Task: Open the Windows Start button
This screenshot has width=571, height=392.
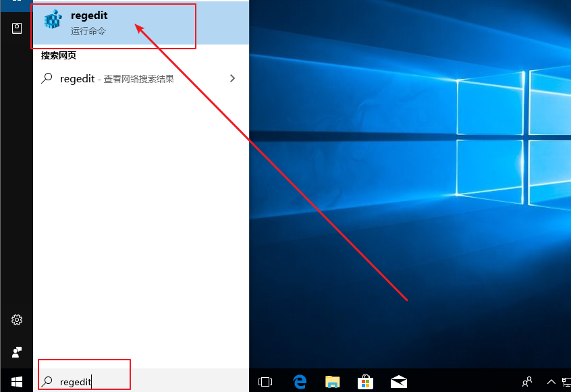Action: (x=16, y=381)
